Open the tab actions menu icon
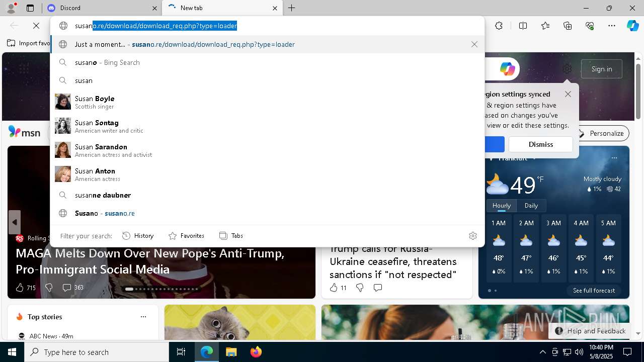Viewport: 644px width, 362px height. point(30,8)
